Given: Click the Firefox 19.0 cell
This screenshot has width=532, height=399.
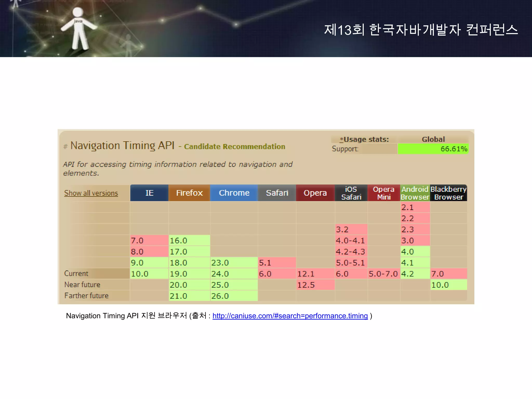Looking at the screenshot, I should 189,274.
